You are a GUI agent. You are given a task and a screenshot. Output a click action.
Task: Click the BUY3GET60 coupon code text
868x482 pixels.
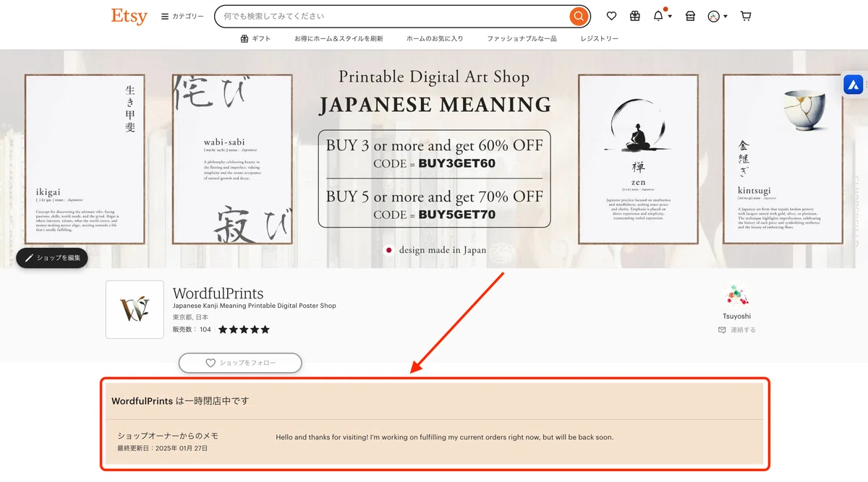click(456, 163)
